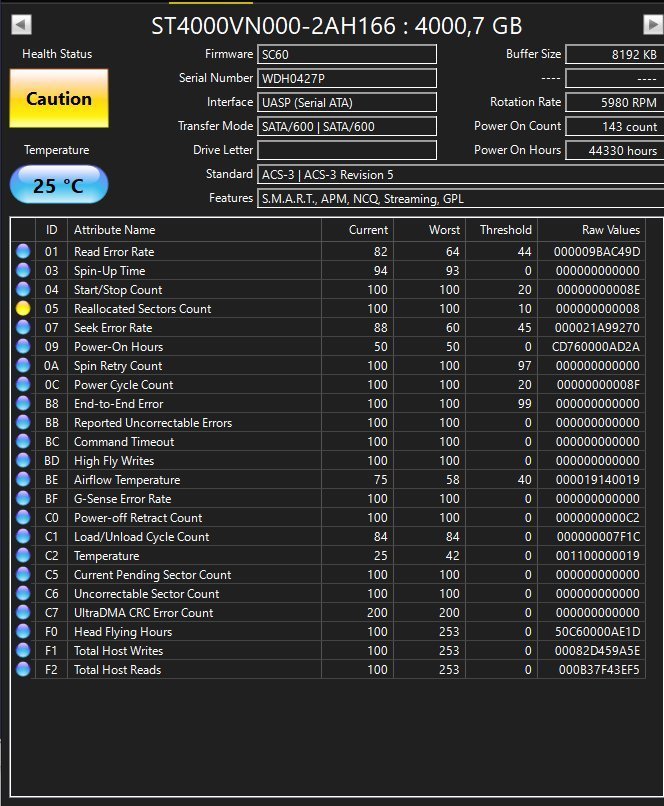Click the status dot for Total Host Reads

pos(23,670)
